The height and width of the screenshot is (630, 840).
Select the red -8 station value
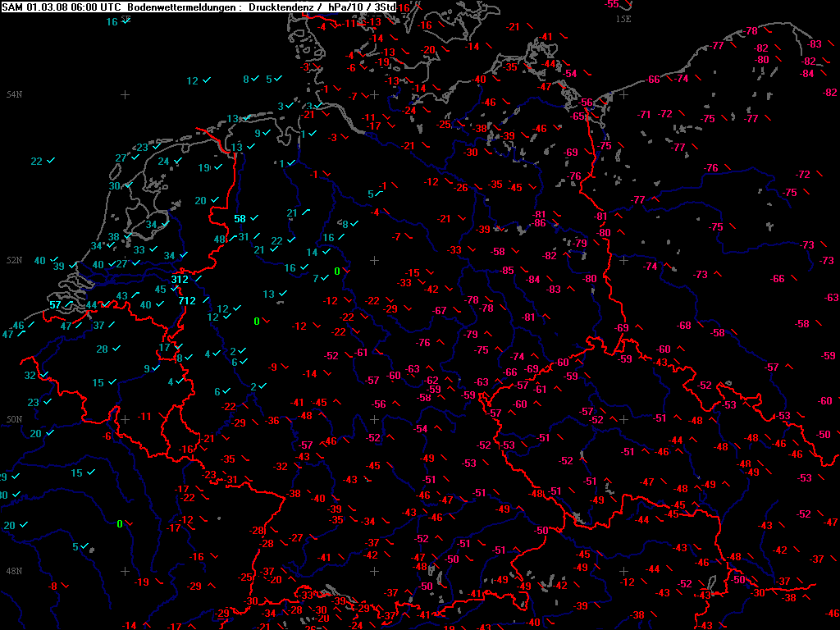(x=53, y=587)
